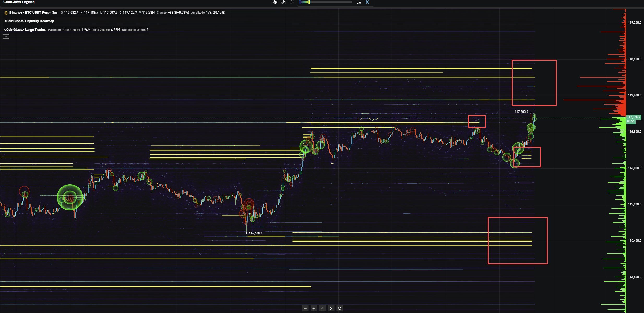Open the list filter settings icon
Viewport: 644px width, 313px height.
pos(359,2)
